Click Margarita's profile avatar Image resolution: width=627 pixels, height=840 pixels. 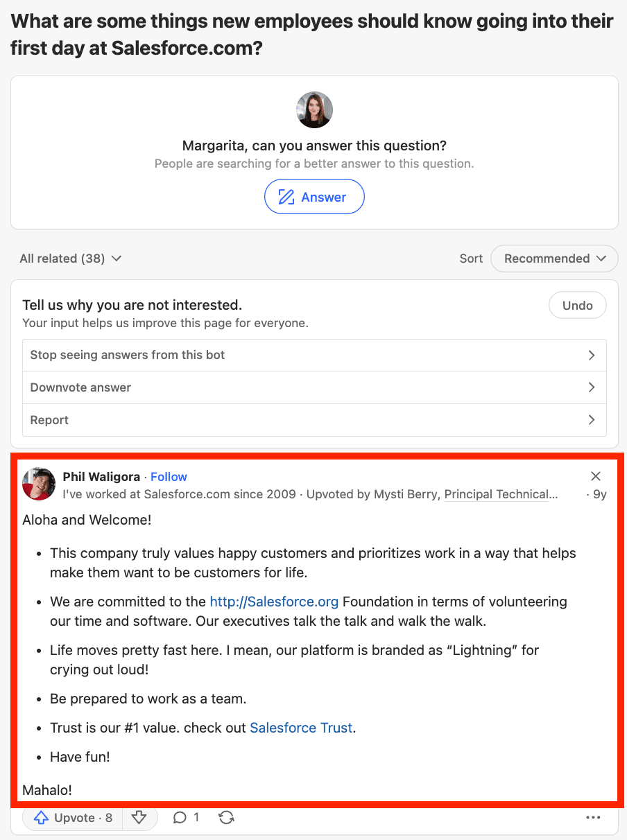tap(314, 110)
